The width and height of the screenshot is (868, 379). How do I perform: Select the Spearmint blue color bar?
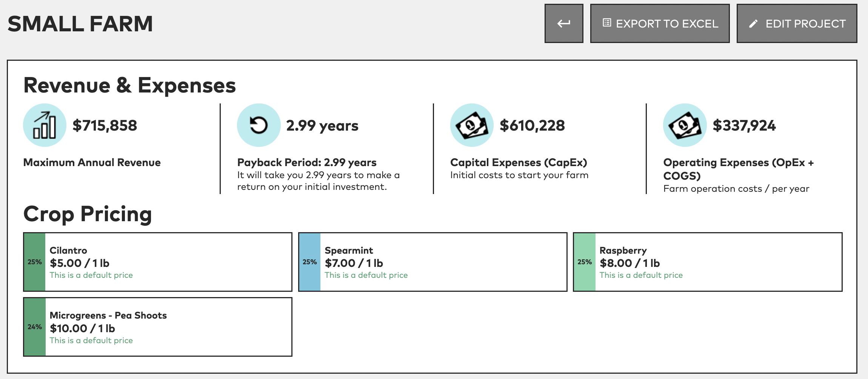pos(310,262)
